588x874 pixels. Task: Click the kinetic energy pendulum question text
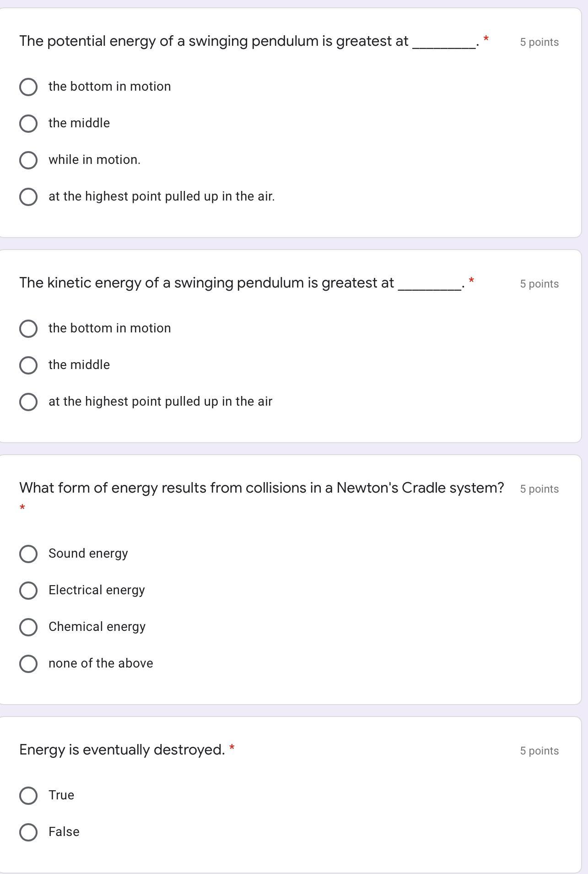pyautogui.click(x=206, y=283)
